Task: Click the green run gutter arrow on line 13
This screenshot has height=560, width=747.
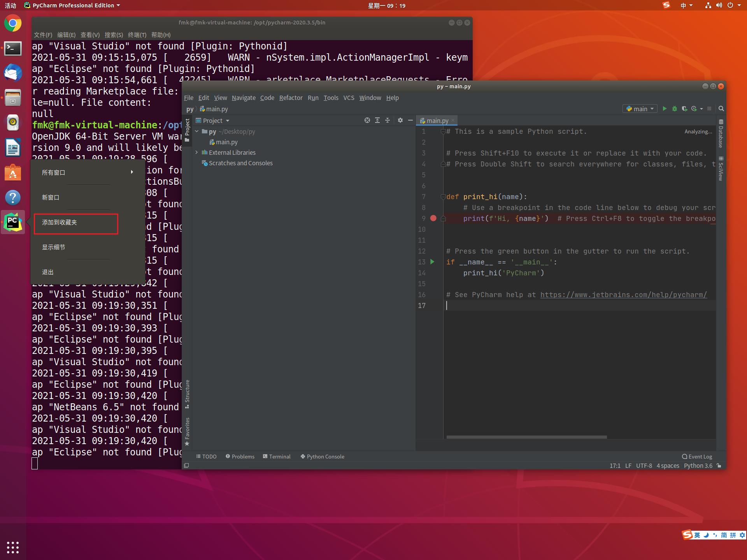Action: (432, 262)
